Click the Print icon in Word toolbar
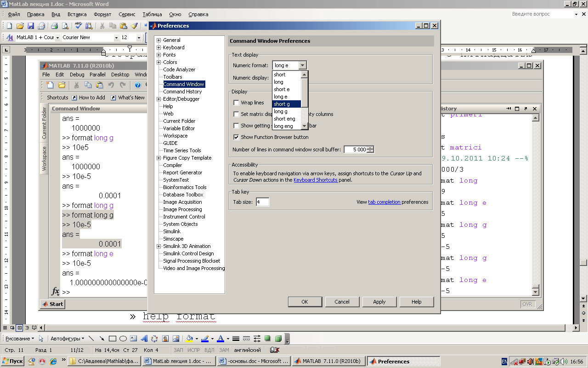Viewport: 588px width, 368px height. click(54, 26)
